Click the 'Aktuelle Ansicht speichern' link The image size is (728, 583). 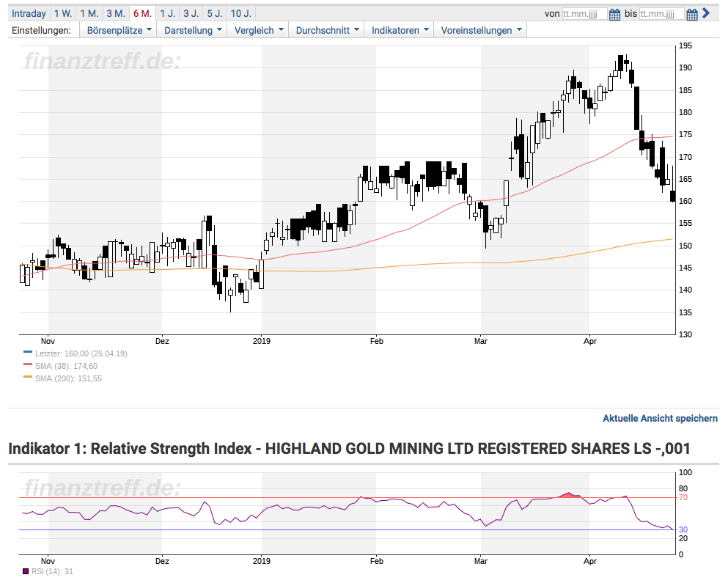(x=661, y=418)
